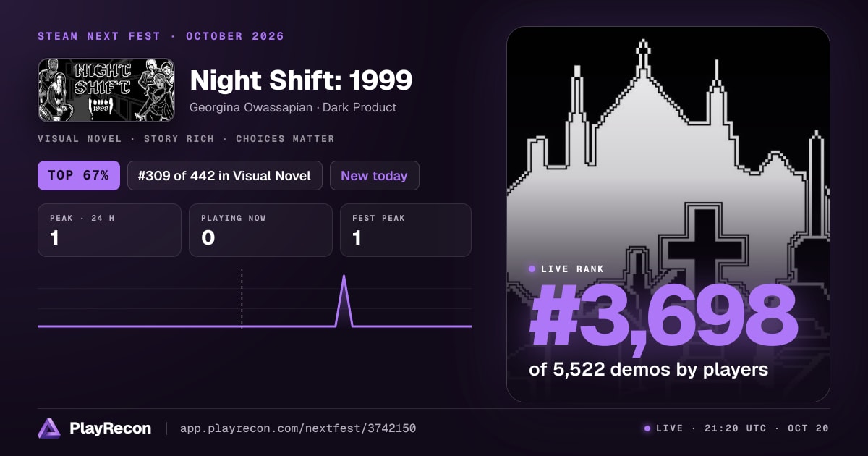Open the app.playrecon.com/nextfest URL link
Image resolution: width=868 pixels, height=456 pixels.
(x=298, y=428)
